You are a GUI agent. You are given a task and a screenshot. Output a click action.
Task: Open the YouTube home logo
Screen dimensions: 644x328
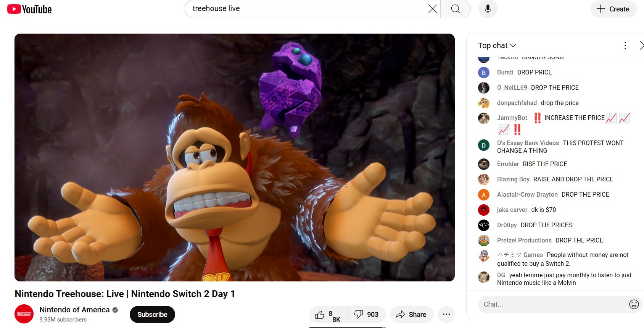(x=29, y=9)
